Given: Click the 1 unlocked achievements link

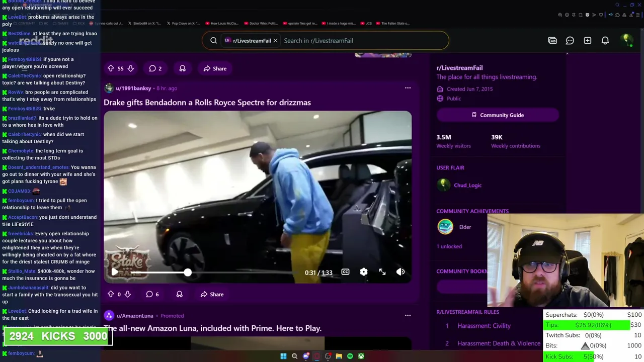Looking at the screenshot, I should tap(449, 246).
